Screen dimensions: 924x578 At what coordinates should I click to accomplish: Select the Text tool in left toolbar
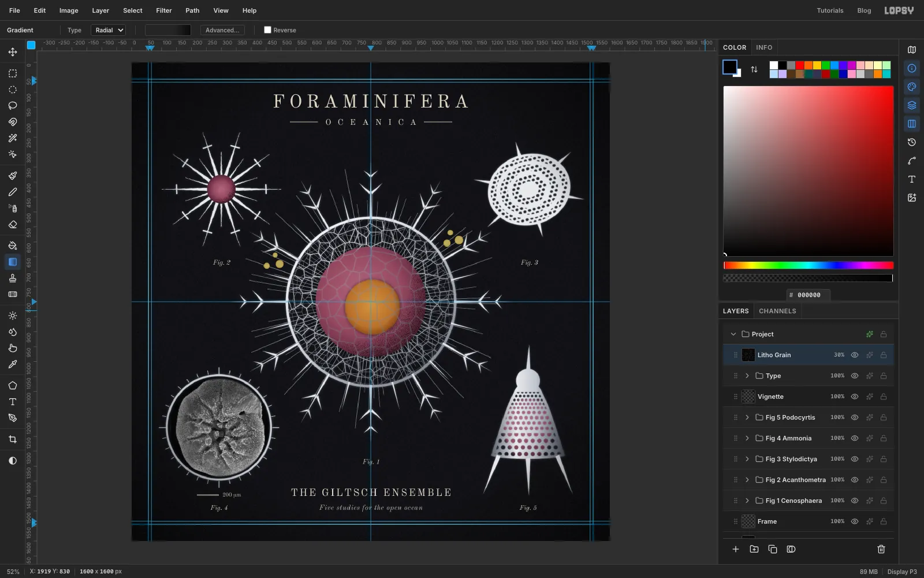12,402
